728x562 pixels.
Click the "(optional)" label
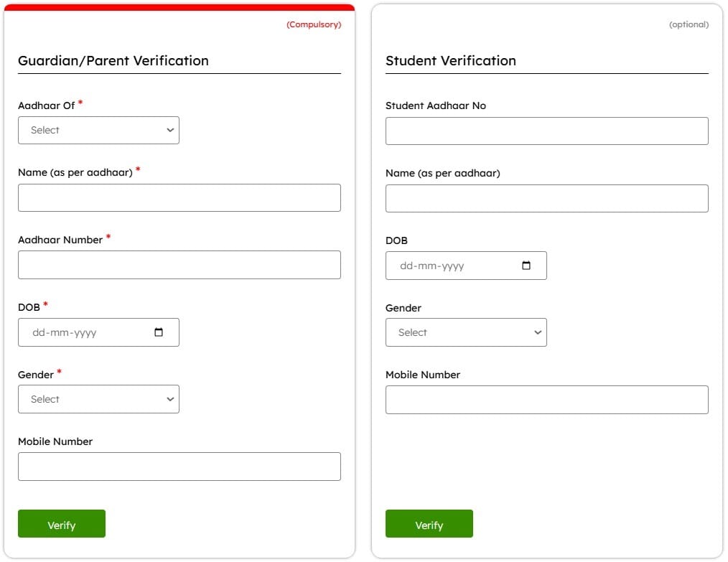689,24
